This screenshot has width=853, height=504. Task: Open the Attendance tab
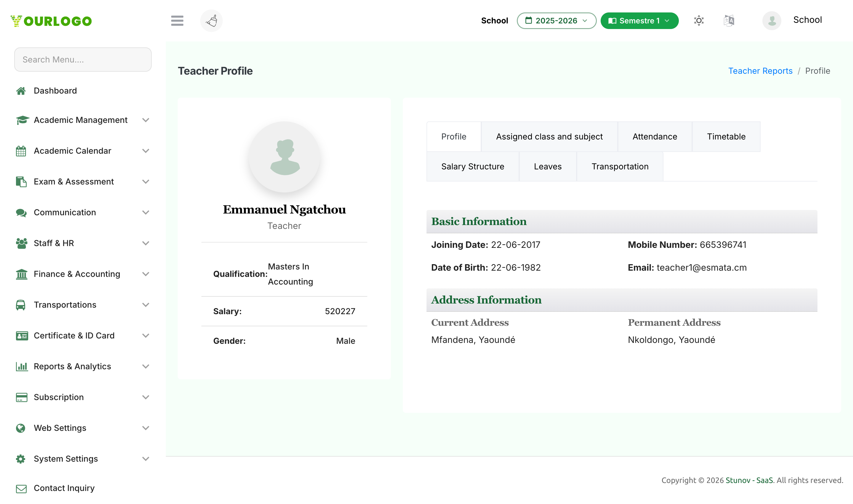[655, 137]
